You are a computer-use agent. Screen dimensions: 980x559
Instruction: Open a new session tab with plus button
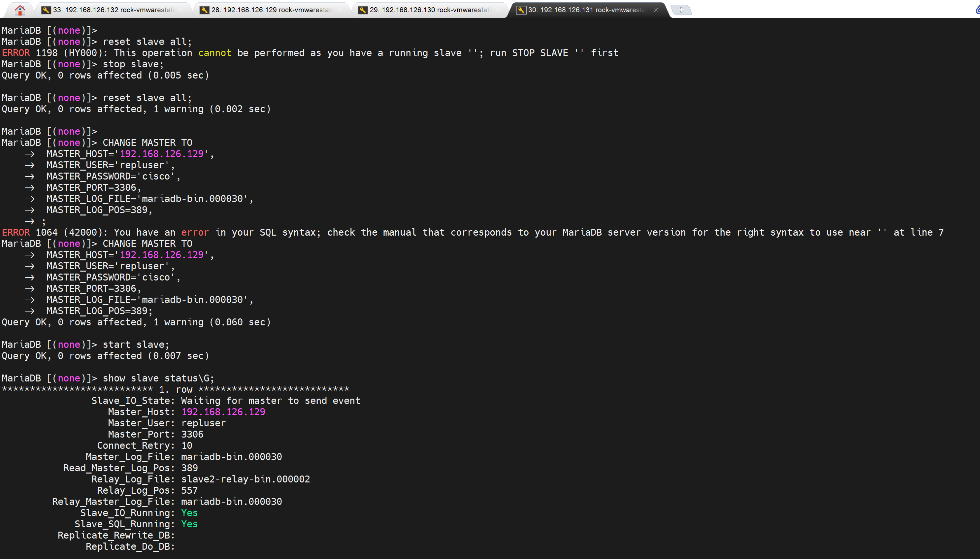[681, 10]
